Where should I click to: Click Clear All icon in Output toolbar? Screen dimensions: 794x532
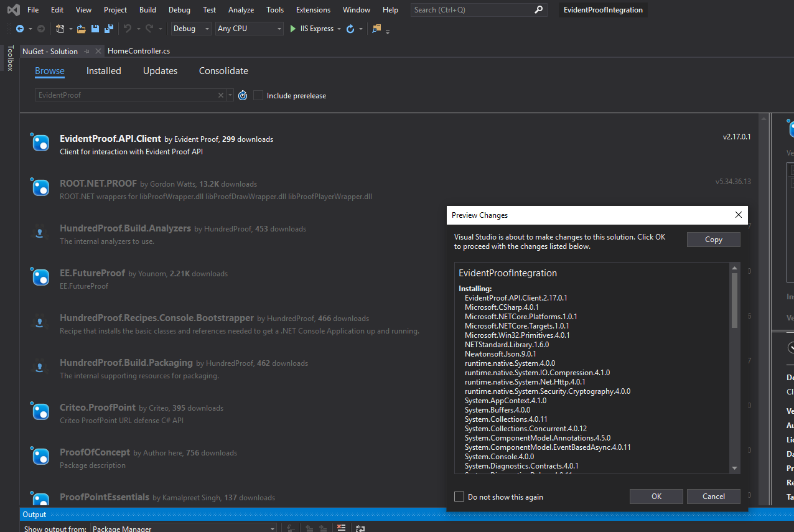341,528
